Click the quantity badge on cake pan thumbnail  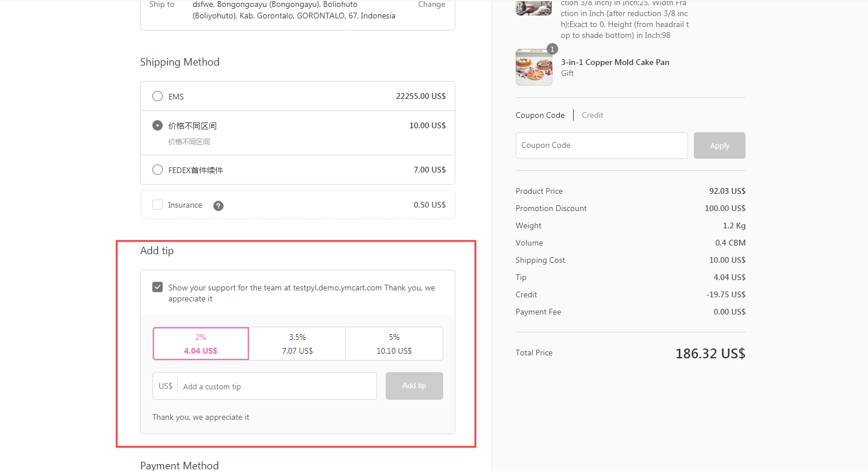[552, 49]
